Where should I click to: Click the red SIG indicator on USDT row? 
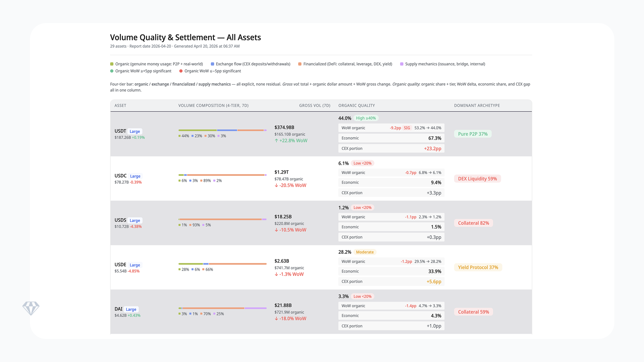click(406, 128)
